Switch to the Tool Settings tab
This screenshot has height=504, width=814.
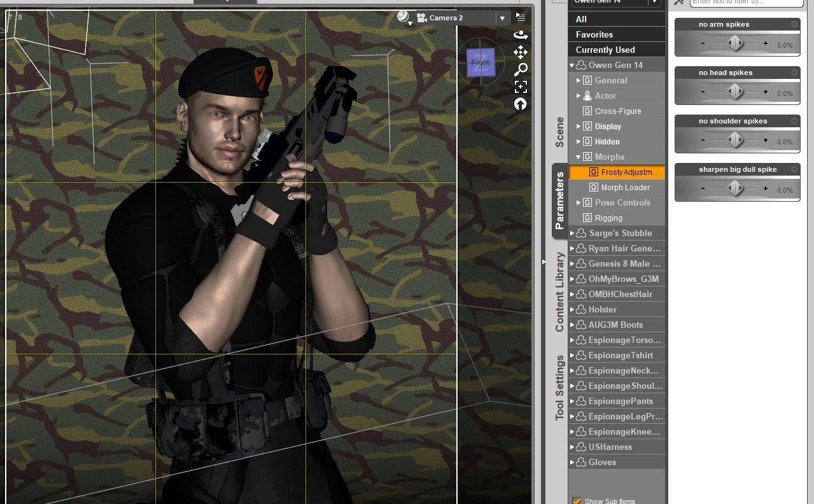pos(559,387)
